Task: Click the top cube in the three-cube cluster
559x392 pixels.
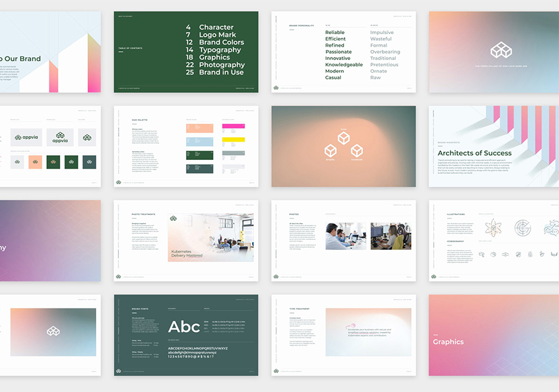Action: point(343,137)
